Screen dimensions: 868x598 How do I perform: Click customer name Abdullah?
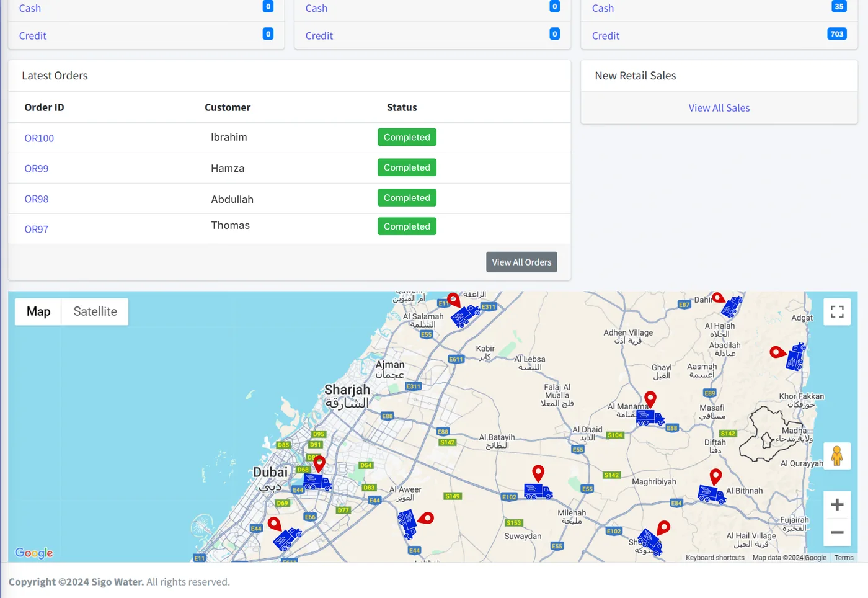[x=232, y=199]
